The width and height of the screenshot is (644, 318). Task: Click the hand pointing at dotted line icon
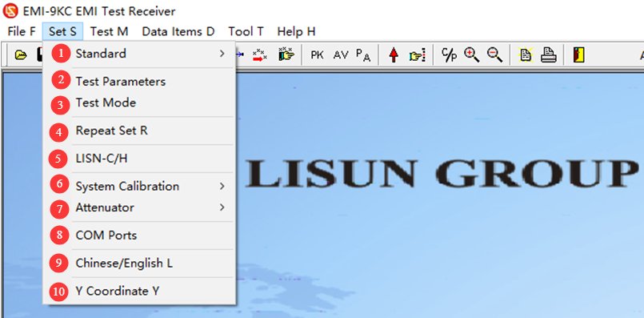click(x=417, y=55)
